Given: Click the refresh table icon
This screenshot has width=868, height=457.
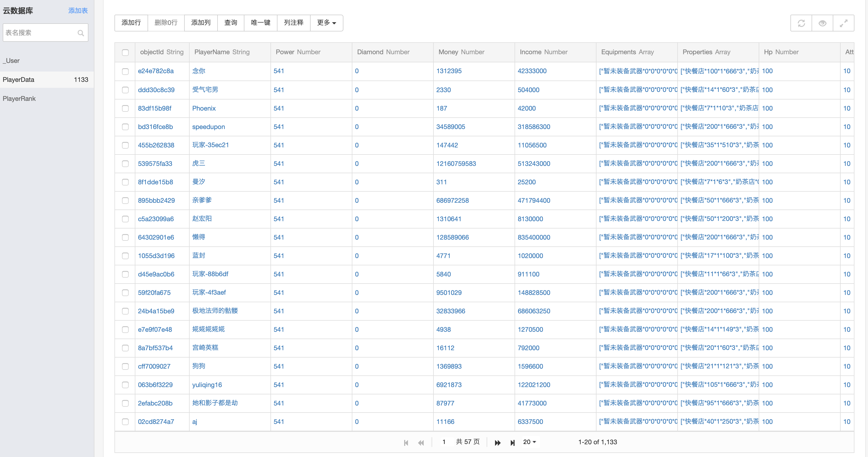Looking at the screenshot, I should tap(801, 23).
